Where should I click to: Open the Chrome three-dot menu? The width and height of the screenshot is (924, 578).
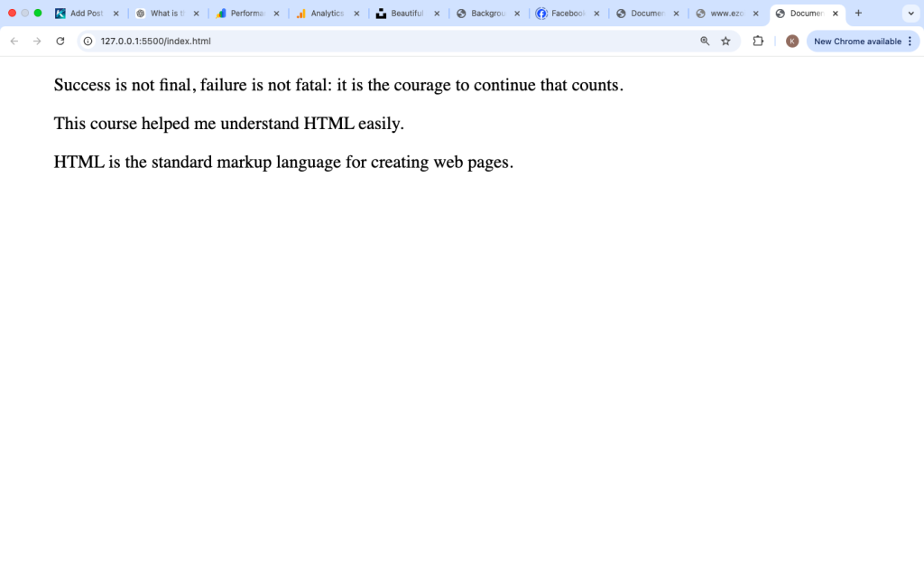coord(910,42)
